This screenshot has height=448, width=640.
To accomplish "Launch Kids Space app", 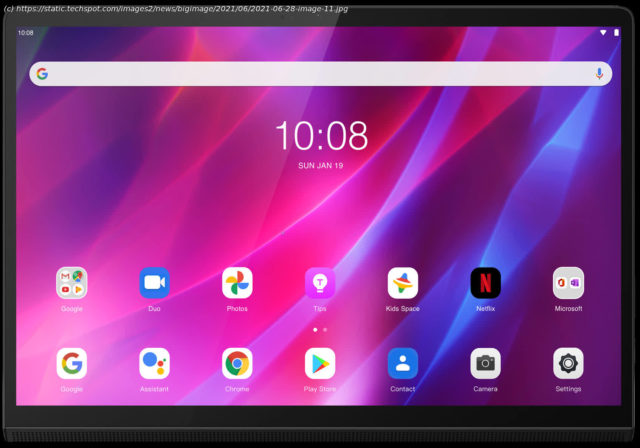I will point(403,283).
